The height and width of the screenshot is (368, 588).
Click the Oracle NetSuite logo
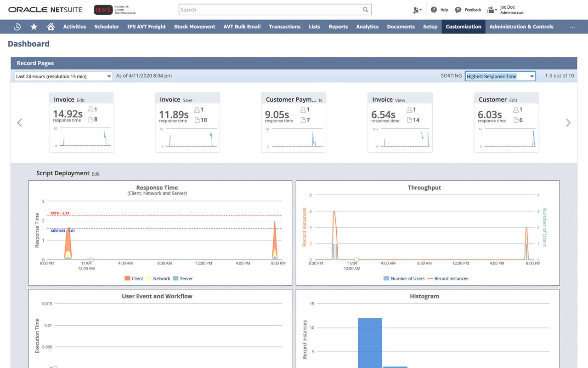coord(45,9)
